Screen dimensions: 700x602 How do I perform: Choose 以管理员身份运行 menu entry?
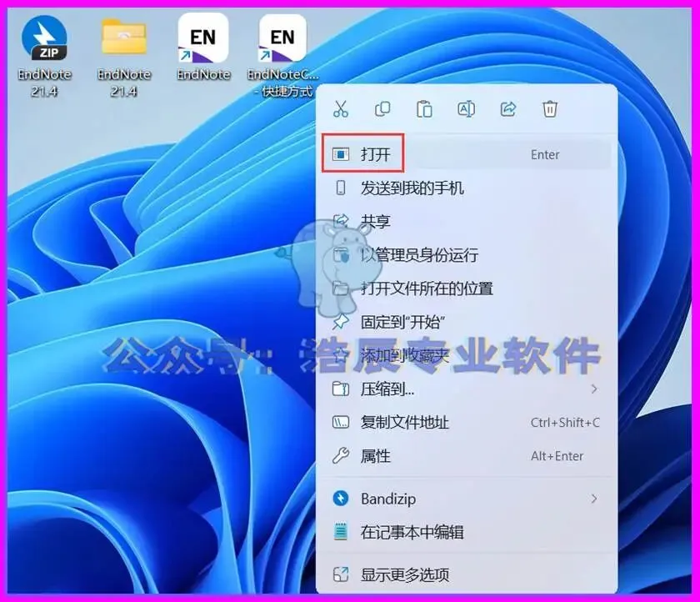pos(466,255)
